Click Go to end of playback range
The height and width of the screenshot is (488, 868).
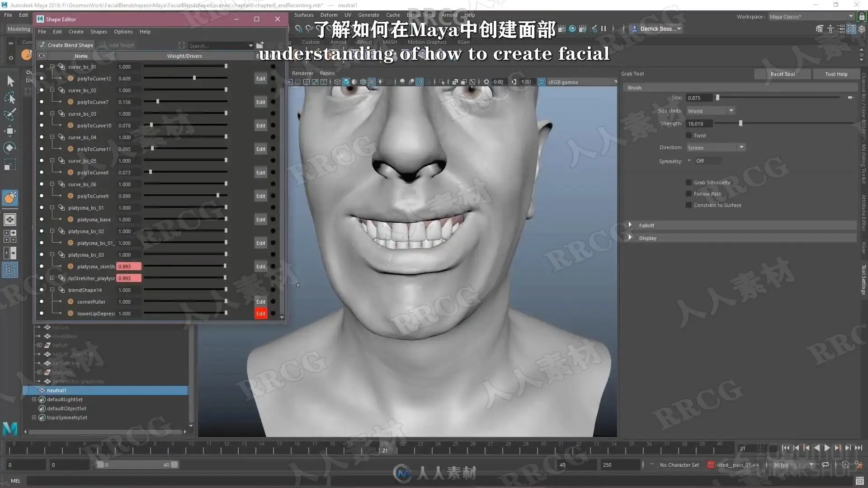pyautogui.click(x=859, y=448)
